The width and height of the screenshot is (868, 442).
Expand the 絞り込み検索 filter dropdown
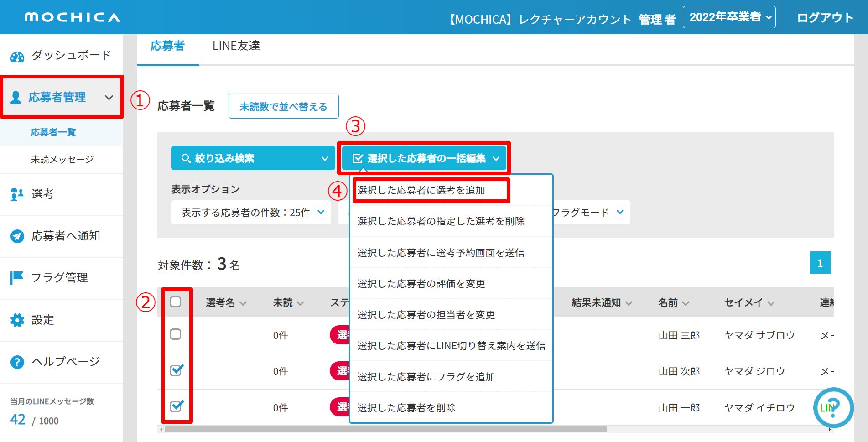[x=253, y=158]
